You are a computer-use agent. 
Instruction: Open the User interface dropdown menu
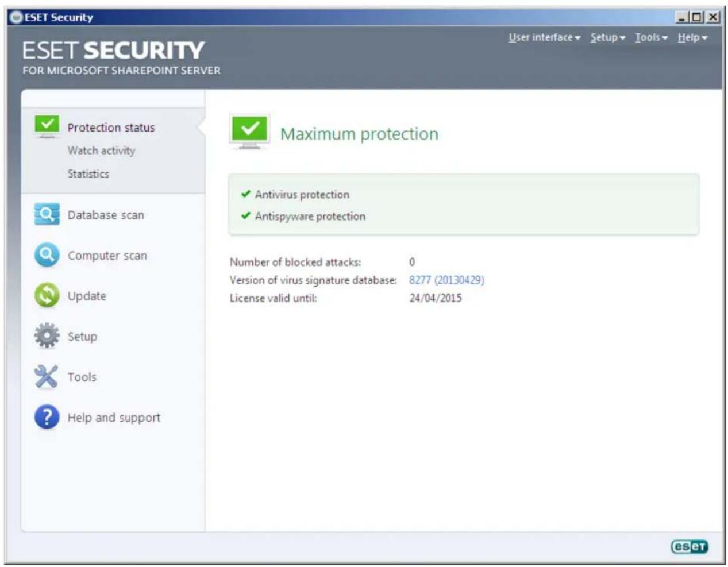pos(544,37)
